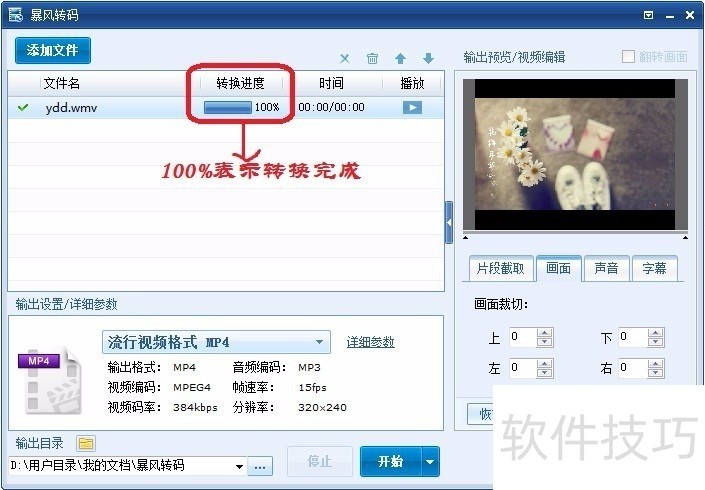Viewport: 705px width, 490px height.
Task: Click the 384kbps video bitrate value
Action: 195,408
